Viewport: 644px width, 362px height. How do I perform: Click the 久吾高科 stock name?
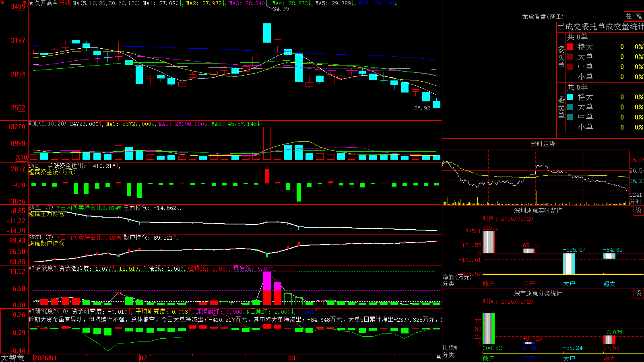pos(46,3)
